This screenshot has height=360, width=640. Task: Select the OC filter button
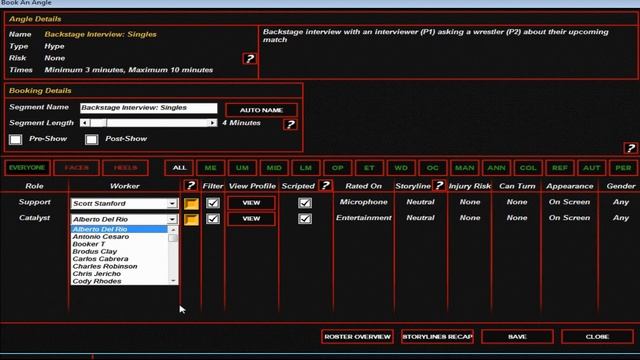[433, 168]
